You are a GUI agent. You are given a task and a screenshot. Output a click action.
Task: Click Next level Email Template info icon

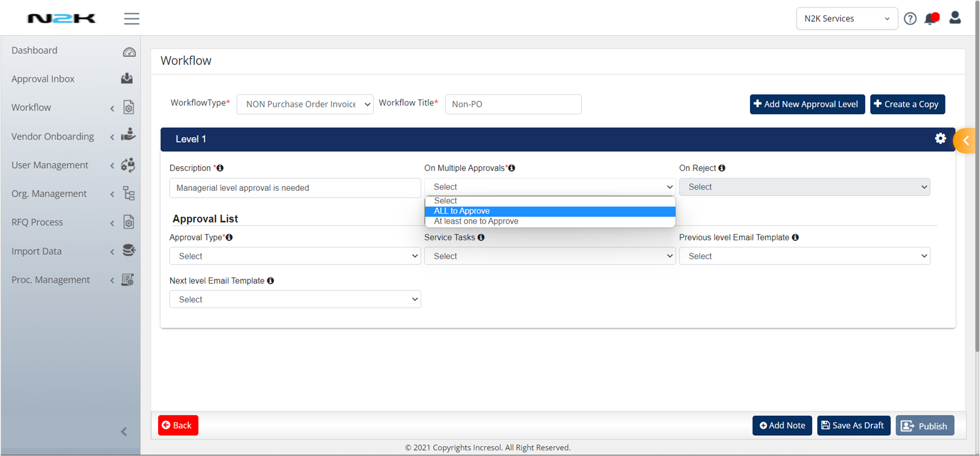271,281
